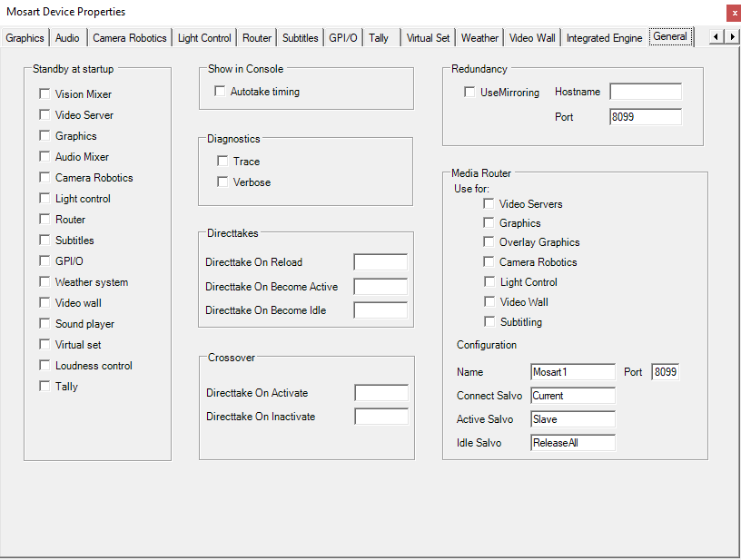Check the Verbose diagnostics option
The image size is (741, 560).
click(x=222, y=182)
